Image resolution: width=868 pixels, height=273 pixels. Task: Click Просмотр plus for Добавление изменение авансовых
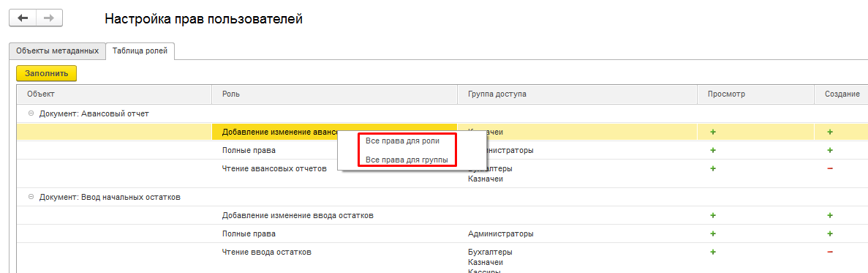click(713, 132)
